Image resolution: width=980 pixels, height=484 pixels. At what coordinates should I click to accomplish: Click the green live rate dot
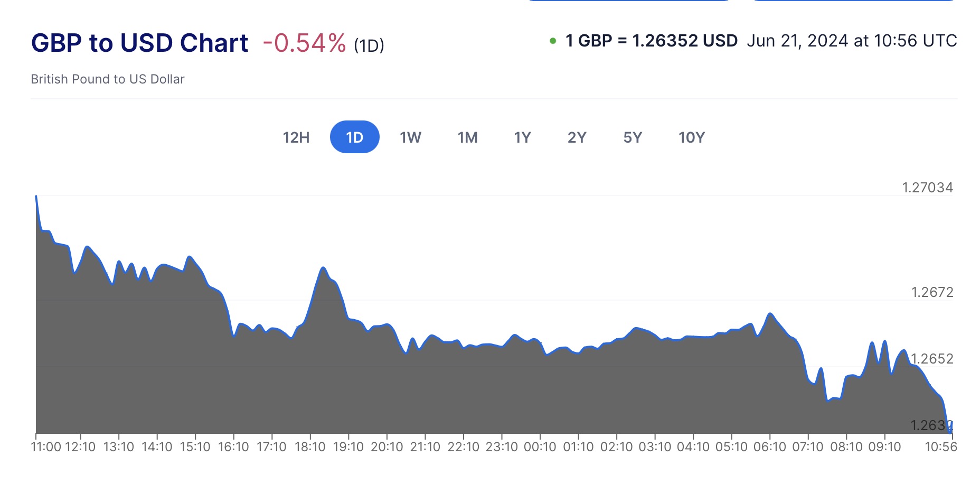[553, 41]
